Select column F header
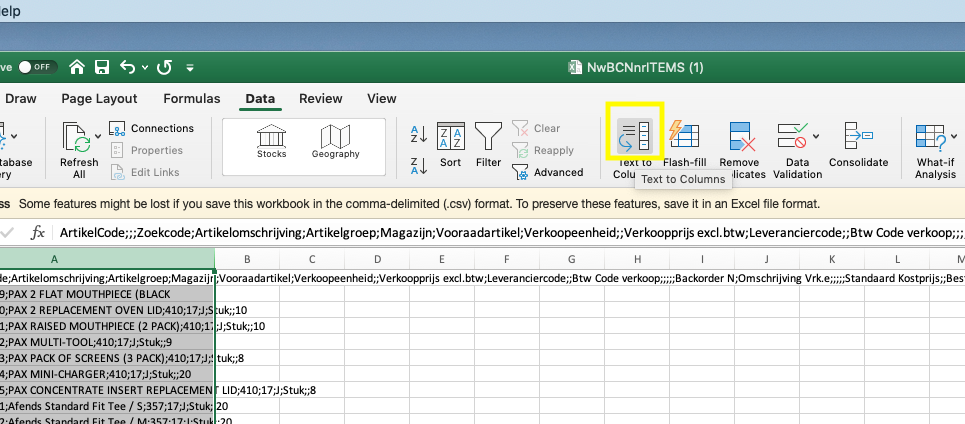 [507, 259]
